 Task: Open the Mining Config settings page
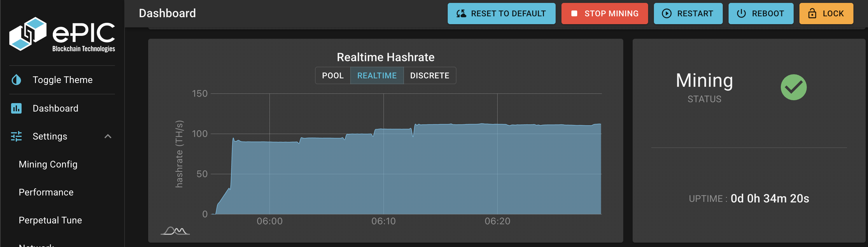tap(48, 164)
